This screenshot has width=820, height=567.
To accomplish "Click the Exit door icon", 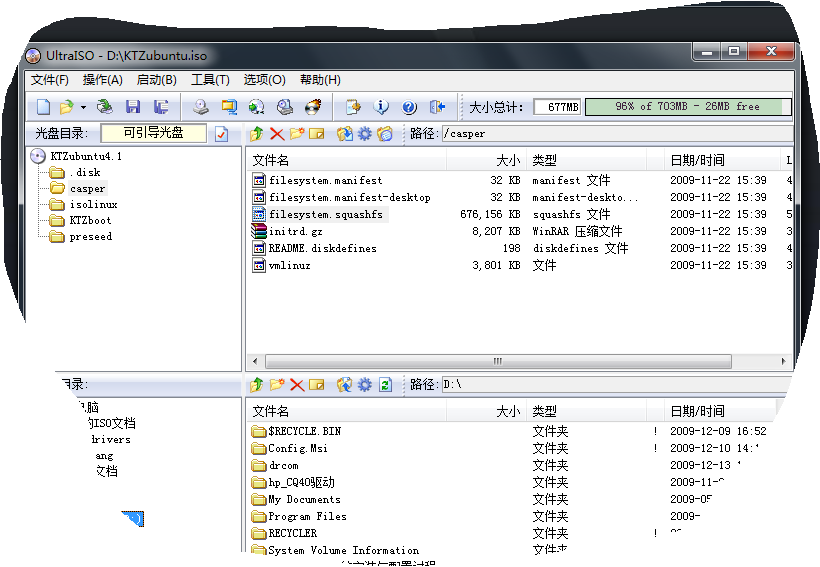I will point(437,107).
